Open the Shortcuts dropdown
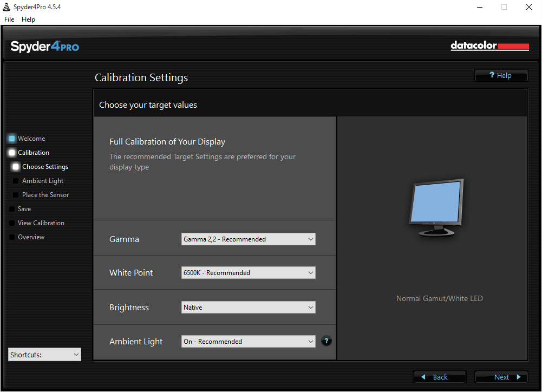Image resolution: width=542 pixels, height=392 pixels. [44, 355]
